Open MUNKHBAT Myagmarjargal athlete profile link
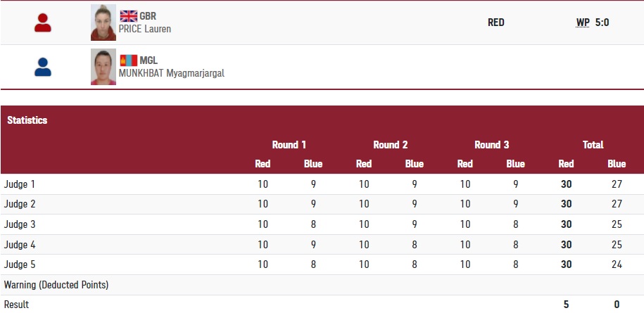The image size is (644, 313). tap(172, 72)
